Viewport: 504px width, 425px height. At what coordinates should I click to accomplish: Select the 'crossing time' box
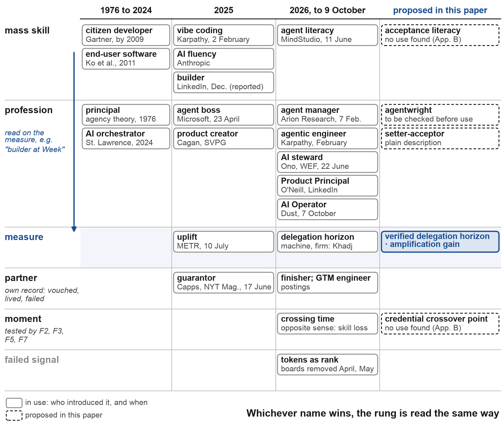(327, 323)
